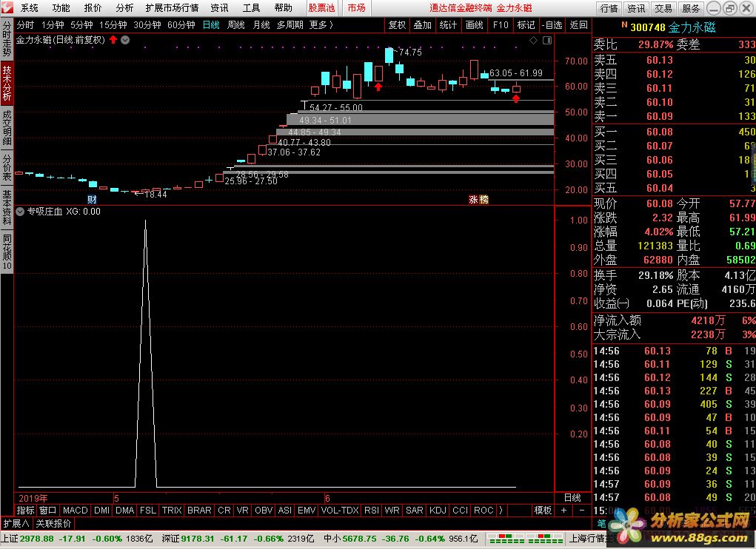Image resolution: width=756 pixels, height=549 pixels.
Task: Open the 系统 menu
Action: (29, 8)
